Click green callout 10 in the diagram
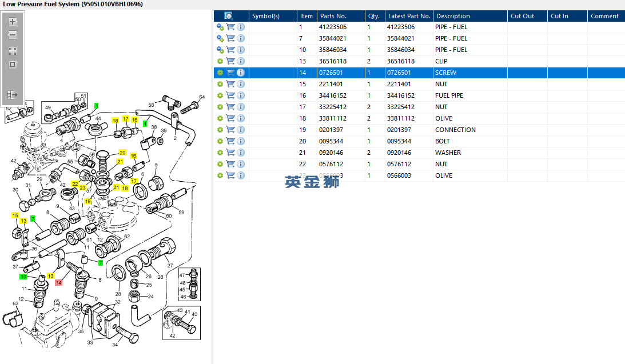625x364 pixels. click(x=23, y=277)
